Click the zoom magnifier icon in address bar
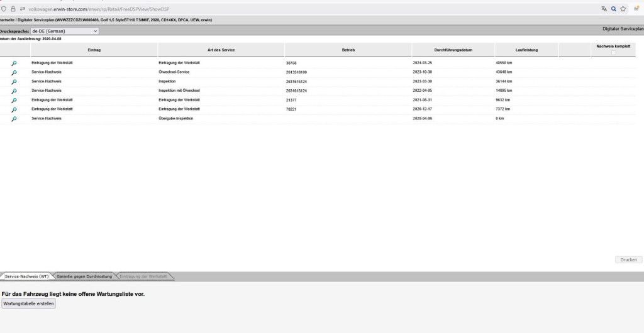Screen dimensions: 644x333 click(x=613, y=9)
